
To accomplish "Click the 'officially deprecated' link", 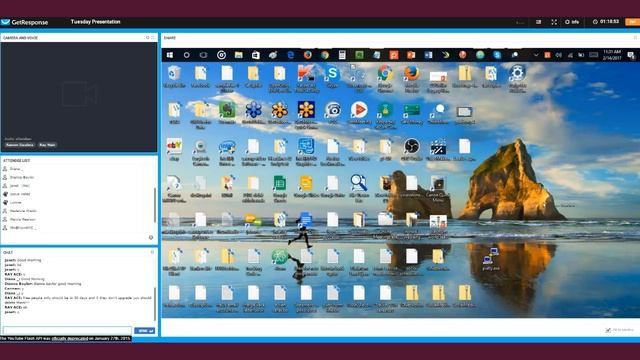I will tap(70, 338).
